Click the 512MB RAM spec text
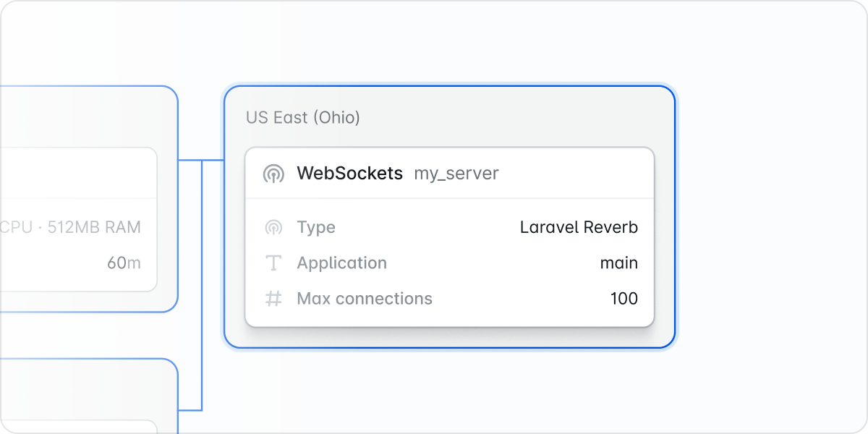 point(94,226)
